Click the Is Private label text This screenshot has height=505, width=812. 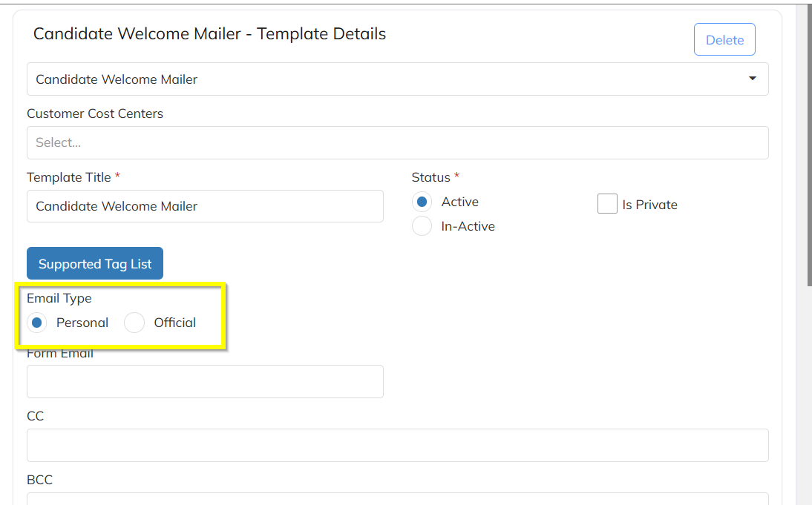pyautogui.click(x=649, y=205)
